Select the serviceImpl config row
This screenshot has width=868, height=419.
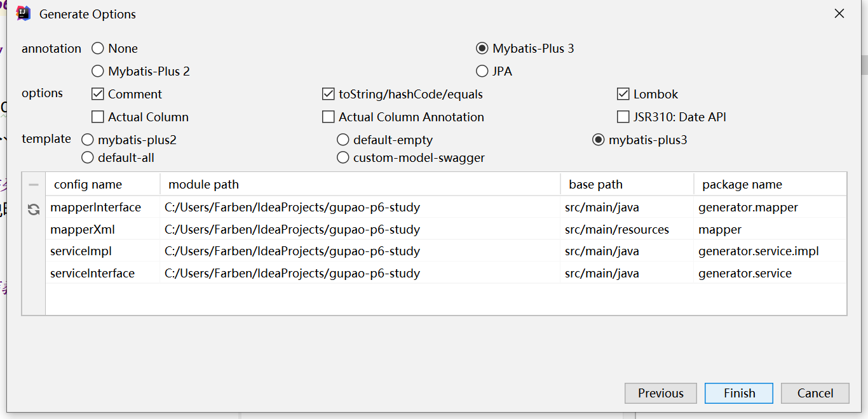click(81, 251)
